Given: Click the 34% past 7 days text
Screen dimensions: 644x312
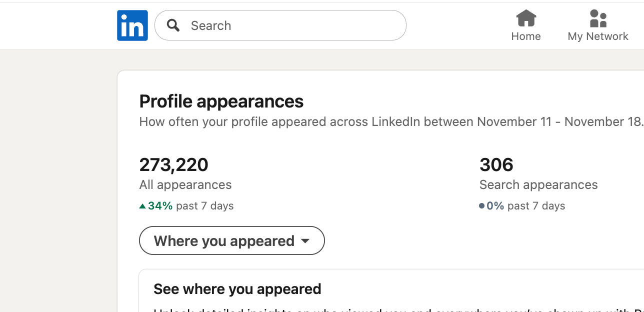Looking at the screenshot, I should click(190, 206).
